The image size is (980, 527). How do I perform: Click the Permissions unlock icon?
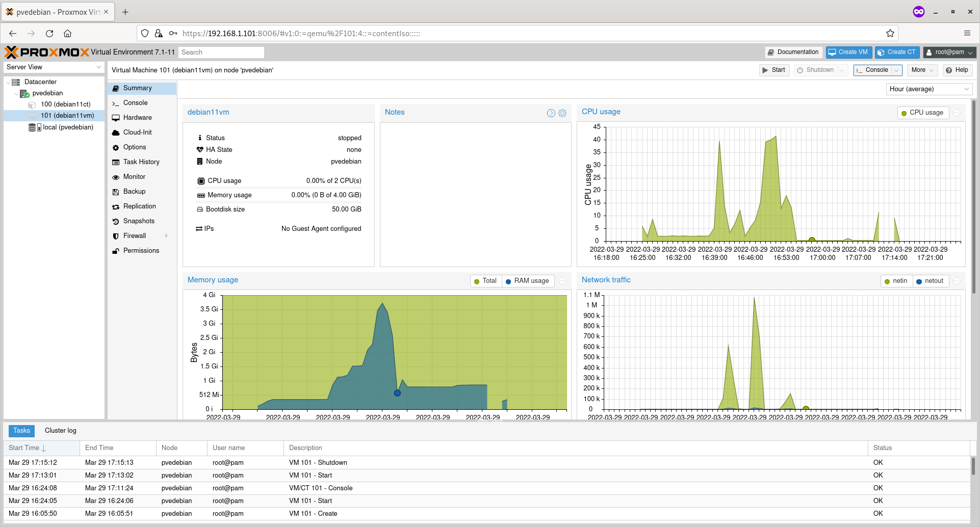point(116,251)
